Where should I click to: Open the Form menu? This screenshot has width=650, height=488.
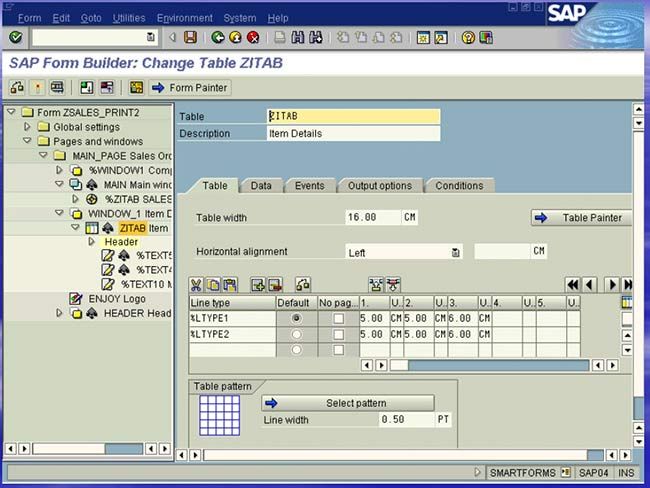click(x=29, y=18)
